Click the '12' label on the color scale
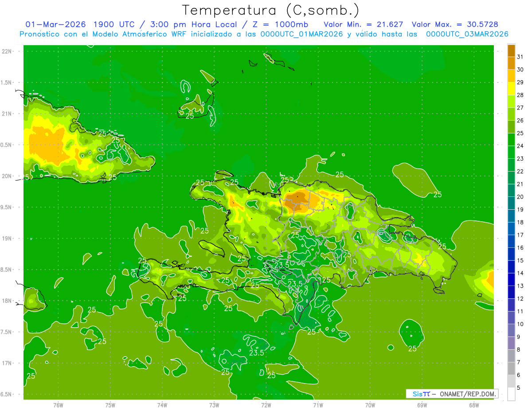Screen dimensions: 532x411 tap(520, 298)
